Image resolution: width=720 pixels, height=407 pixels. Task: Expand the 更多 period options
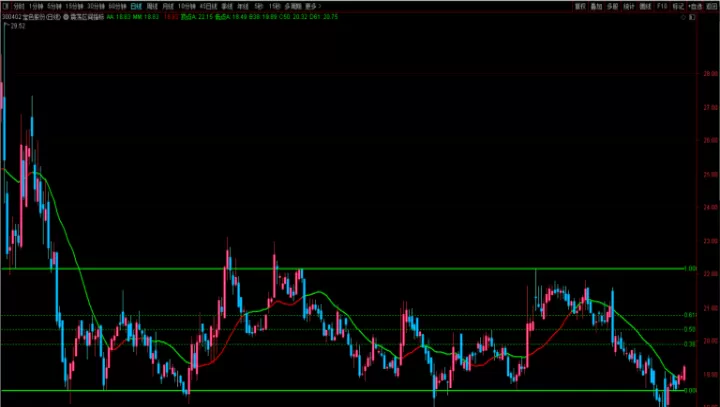pos(313,6)
